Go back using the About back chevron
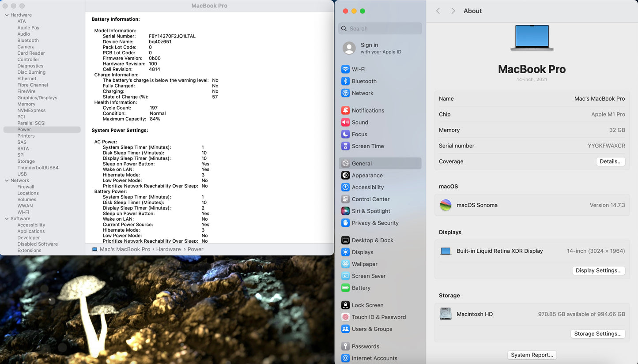Viewport: 638px width, 364px height. [438, 11]
